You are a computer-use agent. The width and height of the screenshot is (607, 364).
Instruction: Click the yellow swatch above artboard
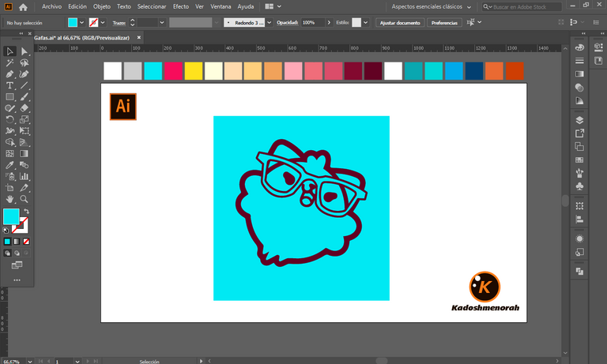[x=193, y=71]
